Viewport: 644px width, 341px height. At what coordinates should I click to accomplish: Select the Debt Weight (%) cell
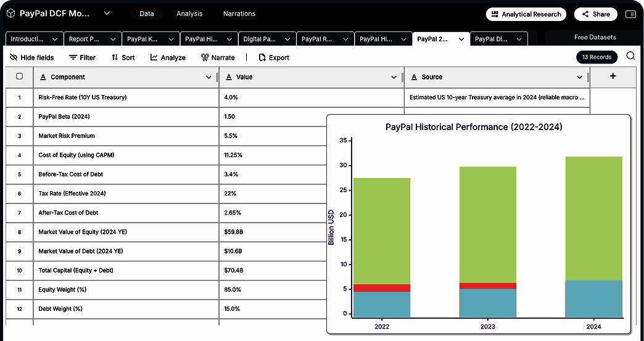pos(126,308)
